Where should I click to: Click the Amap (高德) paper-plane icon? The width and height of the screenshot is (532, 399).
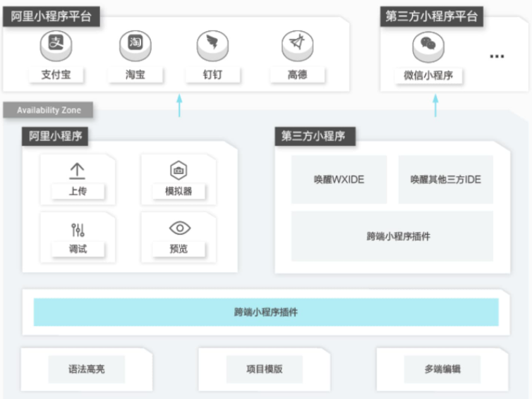(x=298, y=46)
